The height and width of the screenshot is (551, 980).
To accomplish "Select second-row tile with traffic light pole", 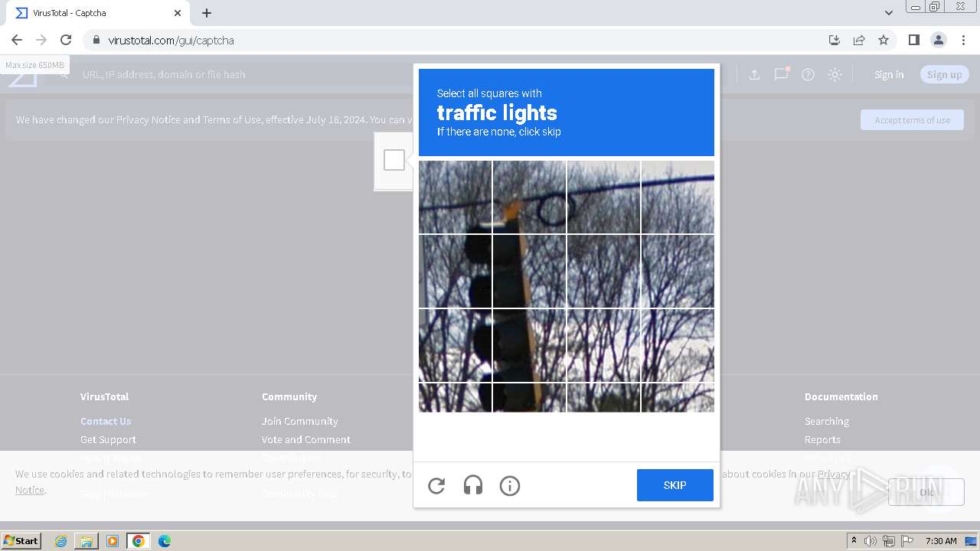I will pyautogui.click(x=529, y=271).
